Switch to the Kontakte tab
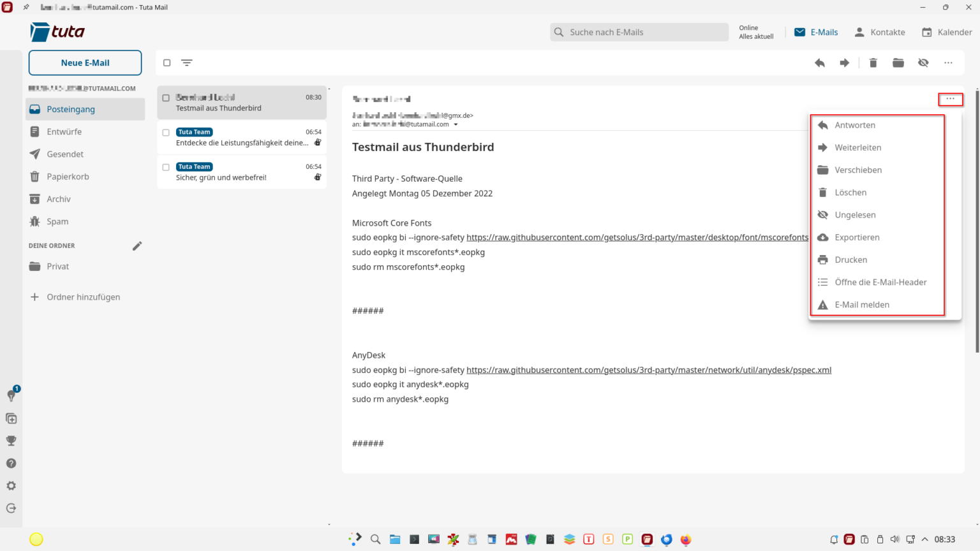980x551 pixels. 887,32
